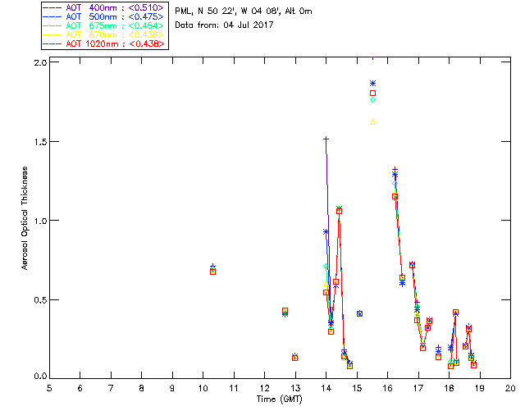The image size is (525, 420).
Task: Click the 'Time (GMT)' x-axis label
Action: (x=278, y=398)
